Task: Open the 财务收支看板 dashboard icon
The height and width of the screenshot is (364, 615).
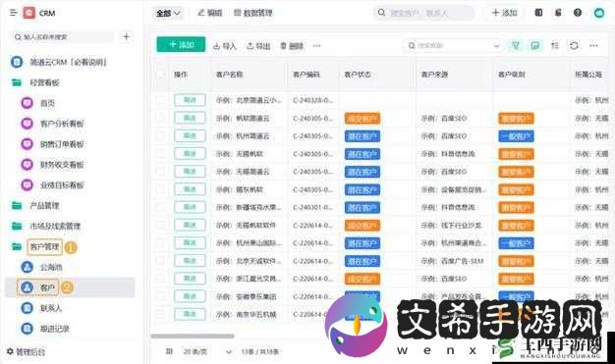Action: (27, 165)
